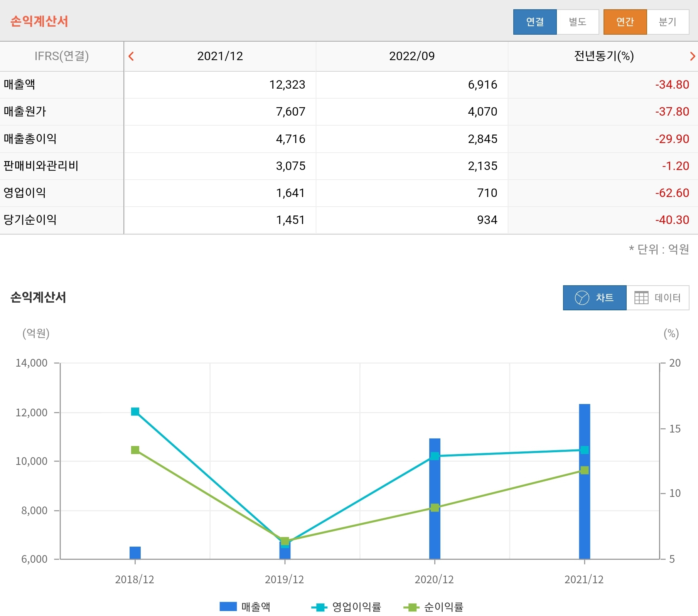Click the -34.80 change value
Viewport: 698px width, 616px height.
point(672,84)
